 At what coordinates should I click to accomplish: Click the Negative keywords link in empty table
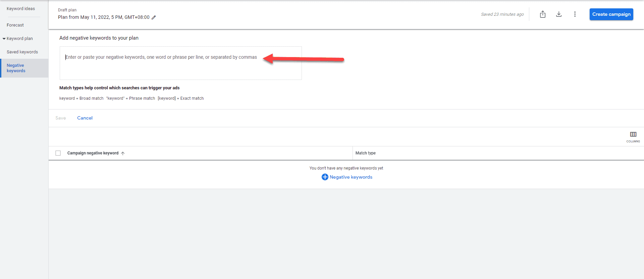[x=351, y=177]
